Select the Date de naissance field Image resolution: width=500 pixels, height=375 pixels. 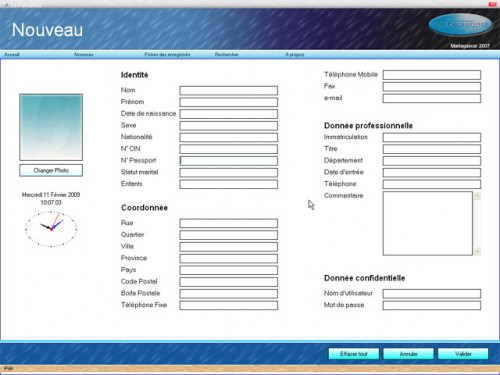point(229,114)
